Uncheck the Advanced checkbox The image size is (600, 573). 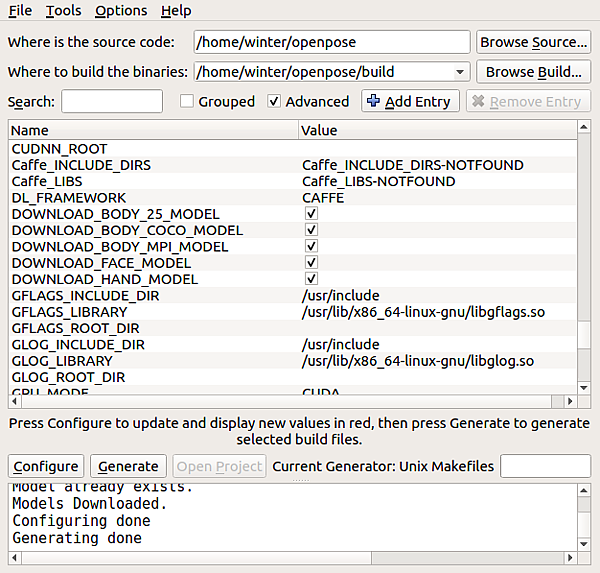[x=275, y=101]
